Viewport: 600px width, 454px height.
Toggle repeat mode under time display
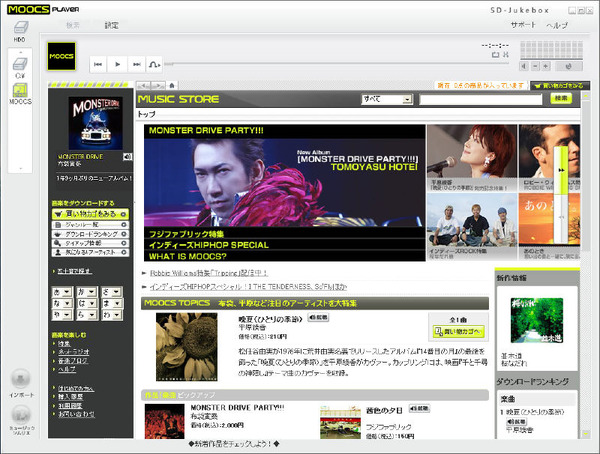(x=496, y=55)
